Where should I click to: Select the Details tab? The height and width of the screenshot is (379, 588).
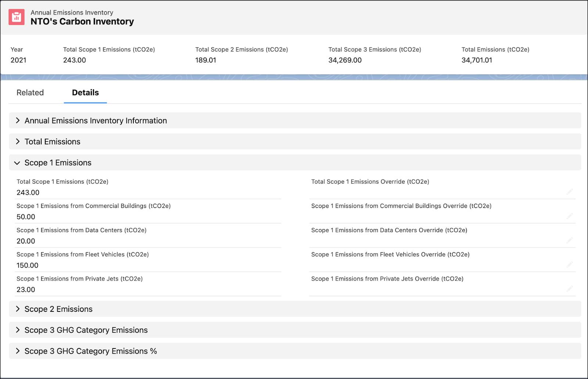click(x=85, y=93)
